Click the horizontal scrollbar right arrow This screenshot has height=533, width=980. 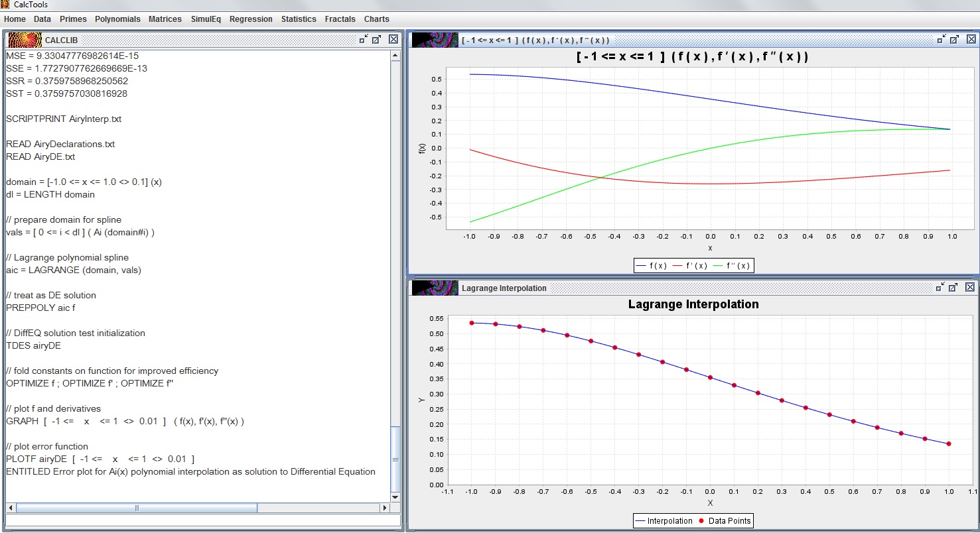point(385,508)
